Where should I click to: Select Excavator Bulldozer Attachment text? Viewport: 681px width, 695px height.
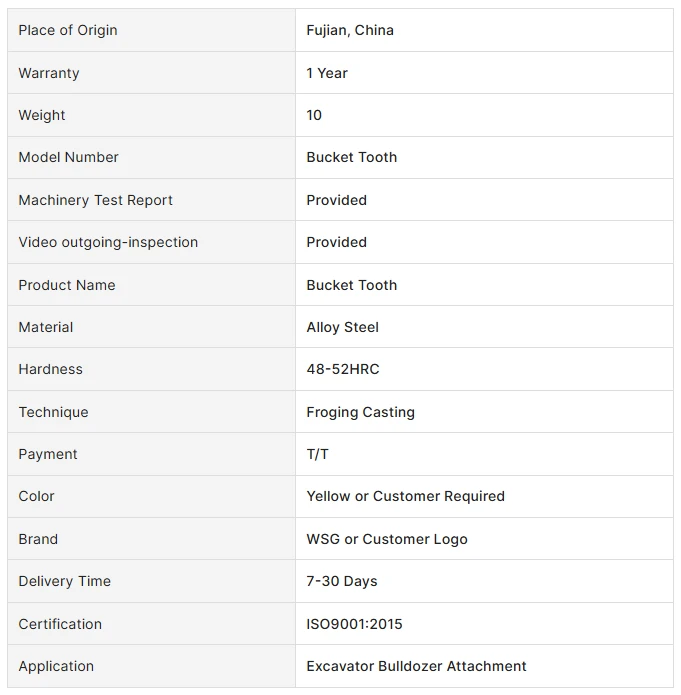point(416,666)
